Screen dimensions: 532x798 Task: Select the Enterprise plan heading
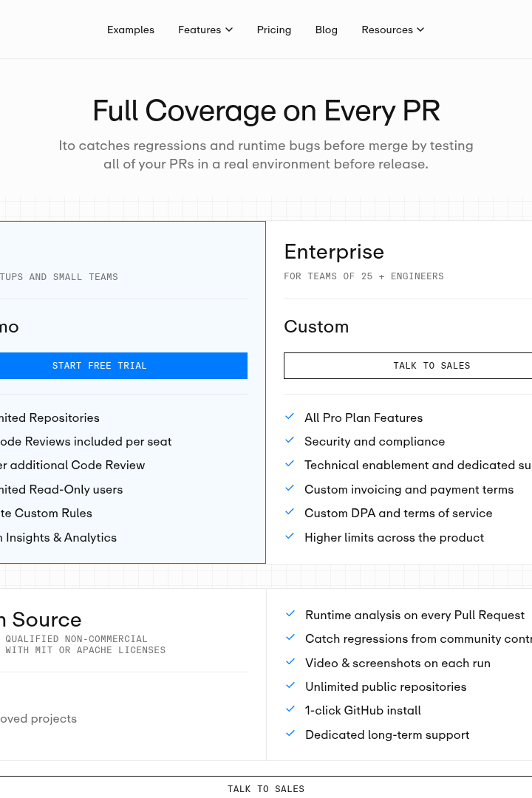click(x=334, y=252)
